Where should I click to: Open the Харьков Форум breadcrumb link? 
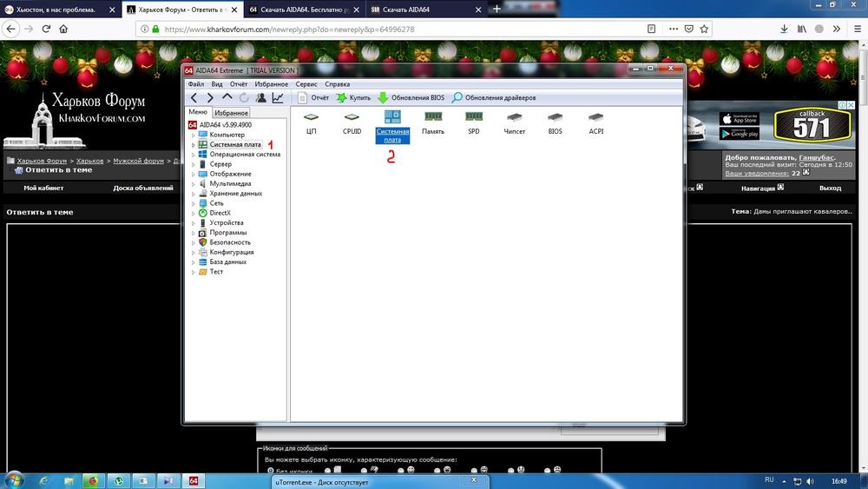click(42, 161)
